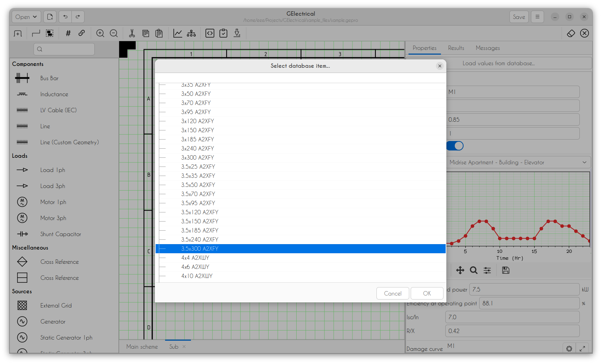Click the pan move graph icon
The image size is (602, 364).
click(x=460, y=270)
